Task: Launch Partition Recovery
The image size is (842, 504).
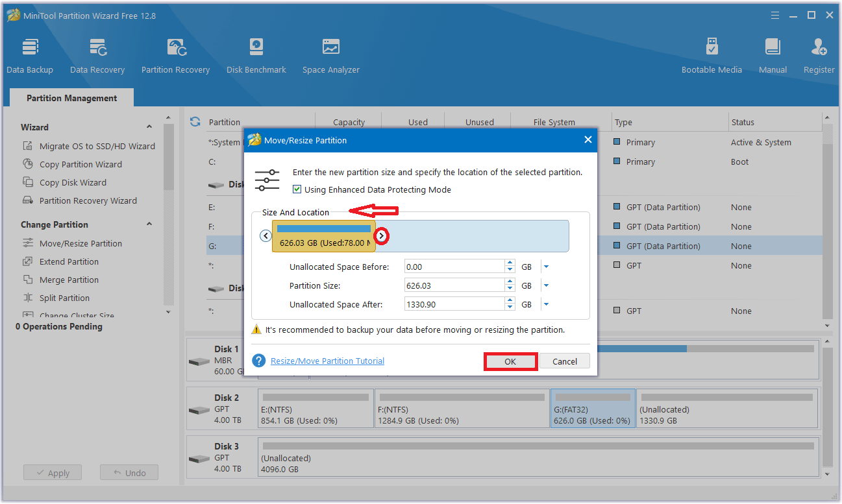Action: point(175,56)
